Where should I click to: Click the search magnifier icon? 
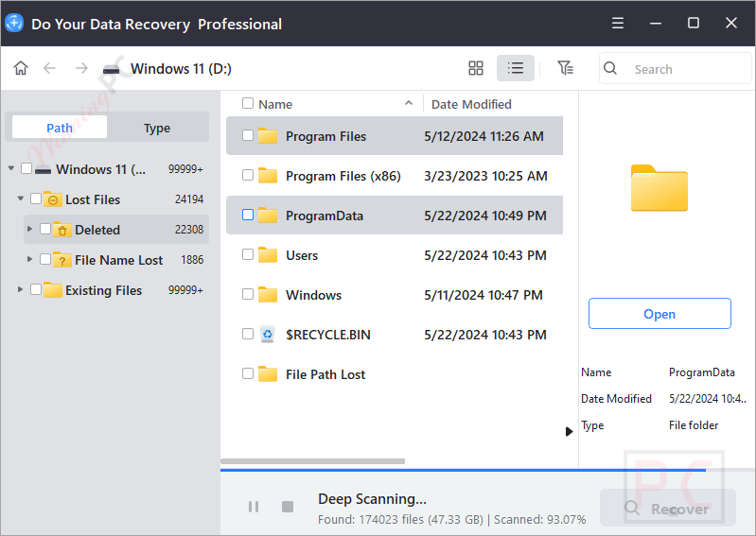pyautogui.click(x=610, y=68)
